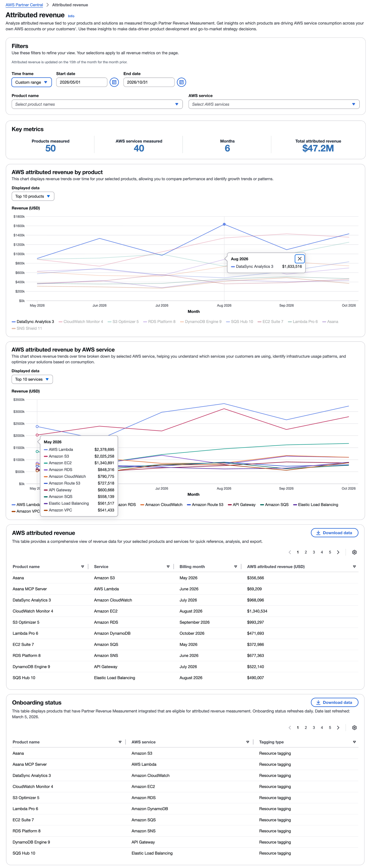370x868 pixels.
Task: Go to previous page in Onboarding status table
Action: coord(290,728)
